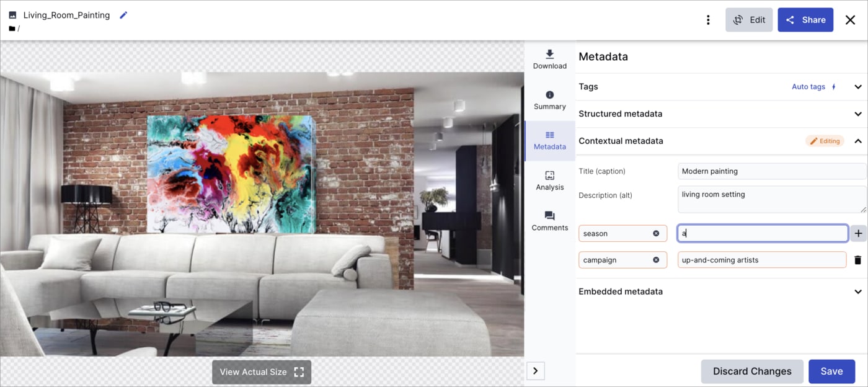This screenshot has width=868, height=387.
Task: Collapse the Contextual metadata section
Action: pyautogui.click(x=858, y=141)
